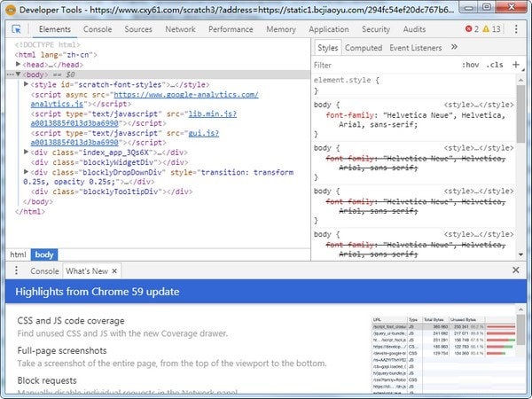Close the bottom drawer panel
532x399 pixels.
516,270
